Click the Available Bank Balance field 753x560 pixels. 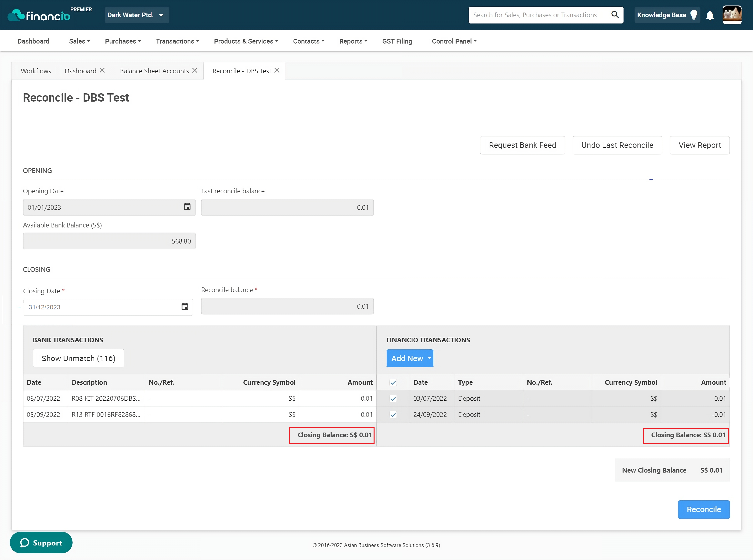tap(109, 241)
